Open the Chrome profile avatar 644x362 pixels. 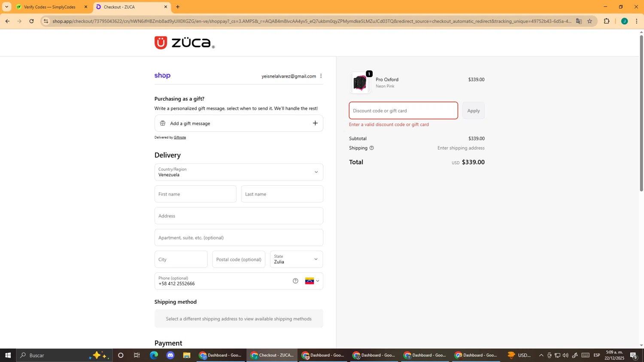[624, 21]
